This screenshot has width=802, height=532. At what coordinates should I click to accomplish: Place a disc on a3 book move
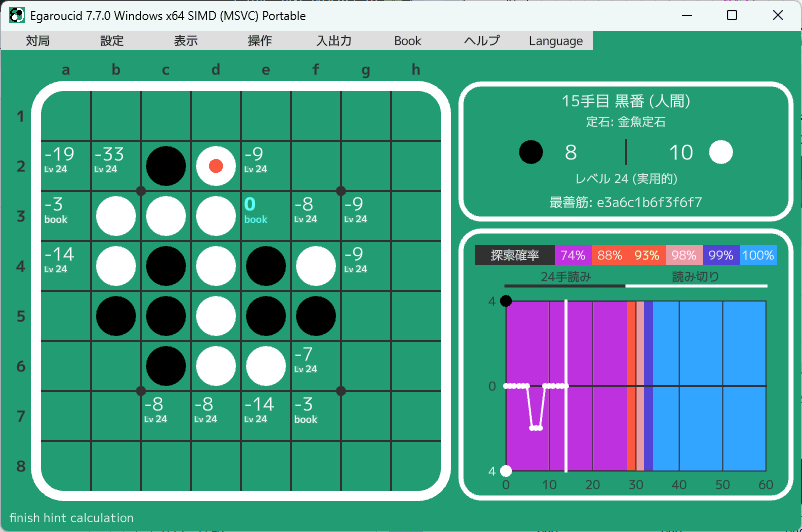(x=66, y=216)
